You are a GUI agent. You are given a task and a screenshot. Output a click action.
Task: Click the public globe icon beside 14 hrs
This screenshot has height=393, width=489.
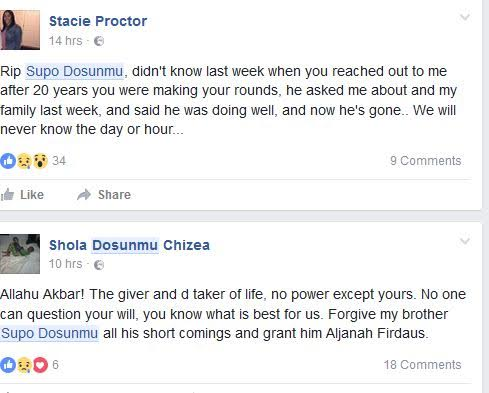click(99, 41)
